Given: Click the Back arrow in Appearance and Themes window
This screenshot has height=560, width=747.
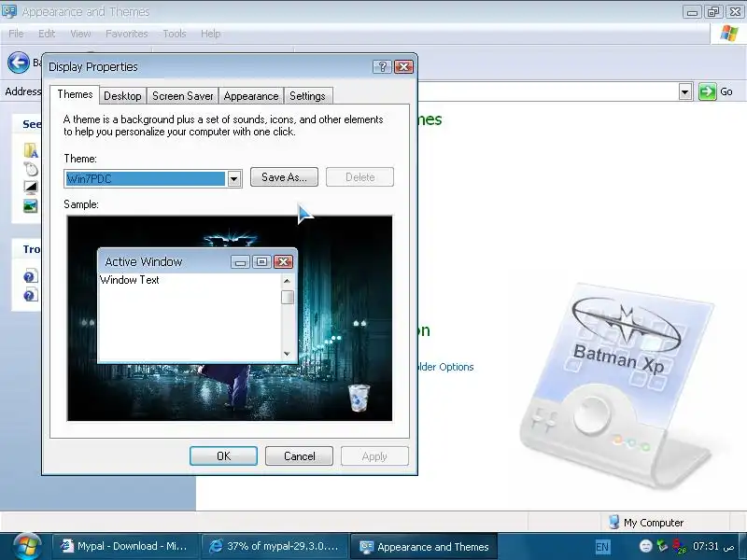Looking at the screenshot, I should tap(19, 63).
